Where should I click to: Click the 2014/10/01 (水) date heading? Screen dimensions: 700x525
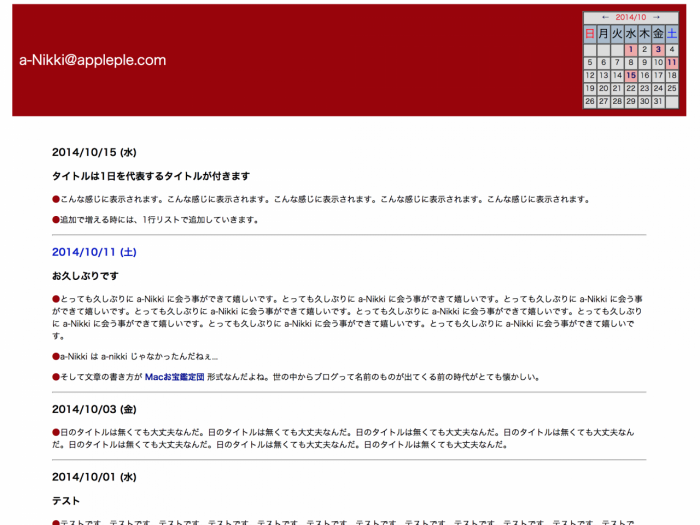tap(94, 477)
